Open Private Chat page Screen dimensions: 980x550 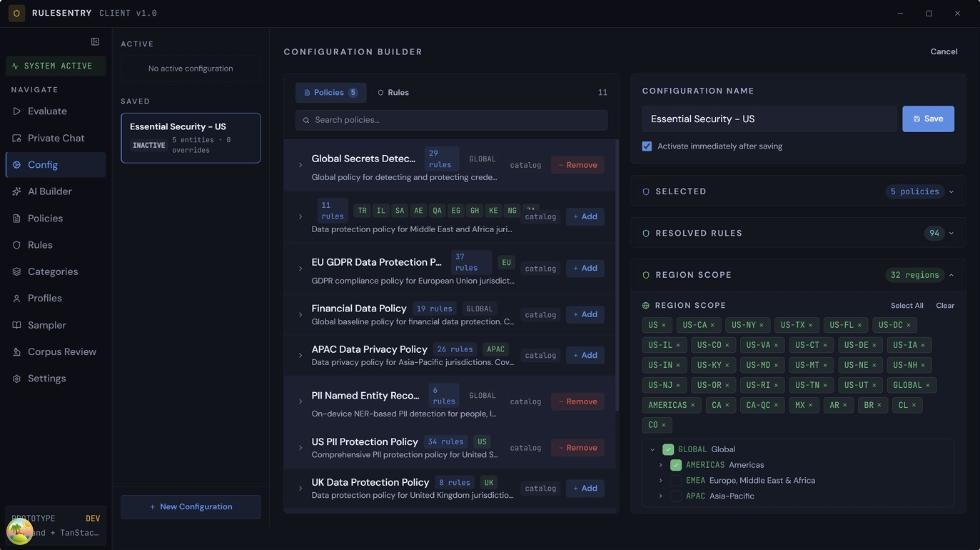click(x=56, y=138)
